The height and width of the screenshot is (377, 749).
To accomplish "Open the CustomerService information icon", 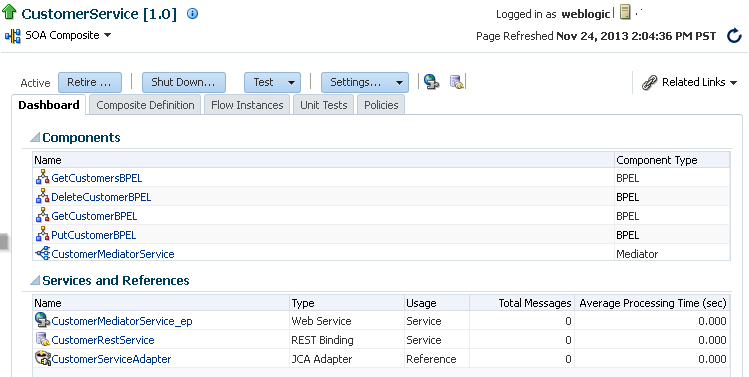I will pos(193,13).
